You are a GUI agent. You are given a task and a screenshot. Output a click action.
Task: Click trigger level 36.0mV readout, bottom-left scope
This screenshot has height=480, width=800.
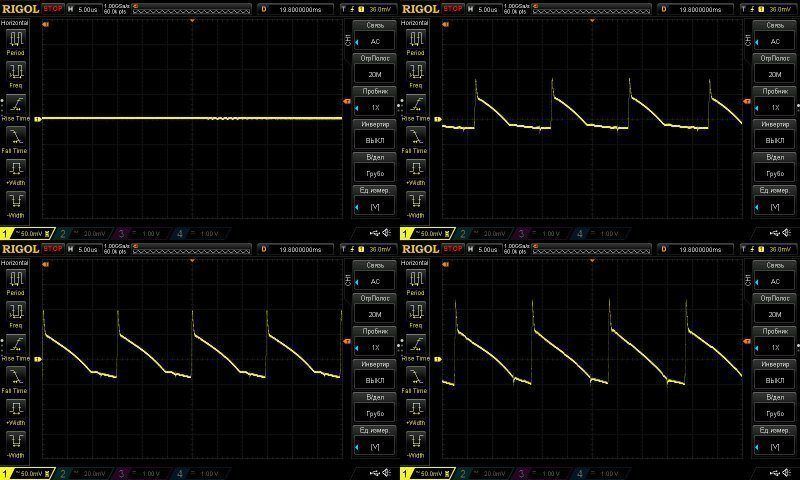369,249
